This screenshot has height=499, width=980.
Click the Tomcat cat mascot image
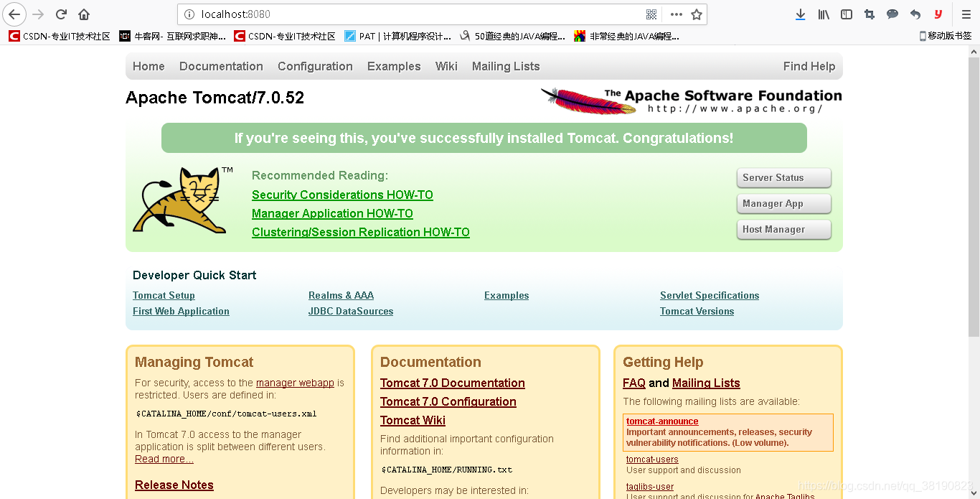click(183, 200)
